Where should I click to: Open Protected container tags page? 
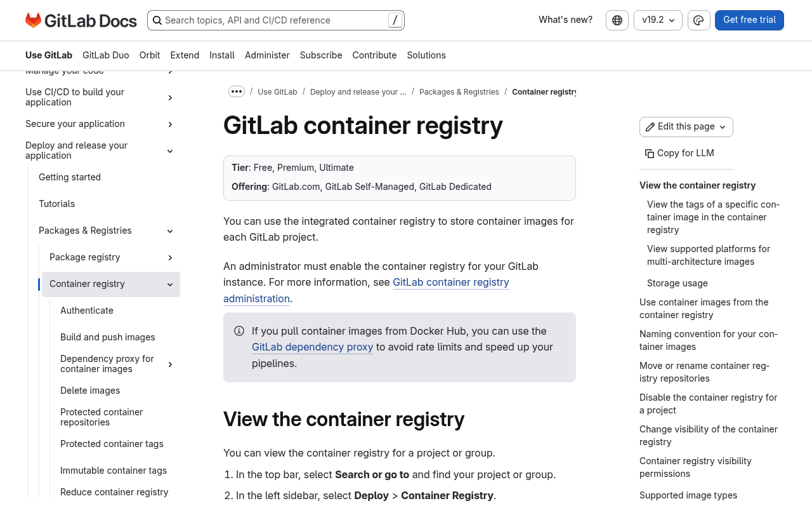(x=112, y=444)
